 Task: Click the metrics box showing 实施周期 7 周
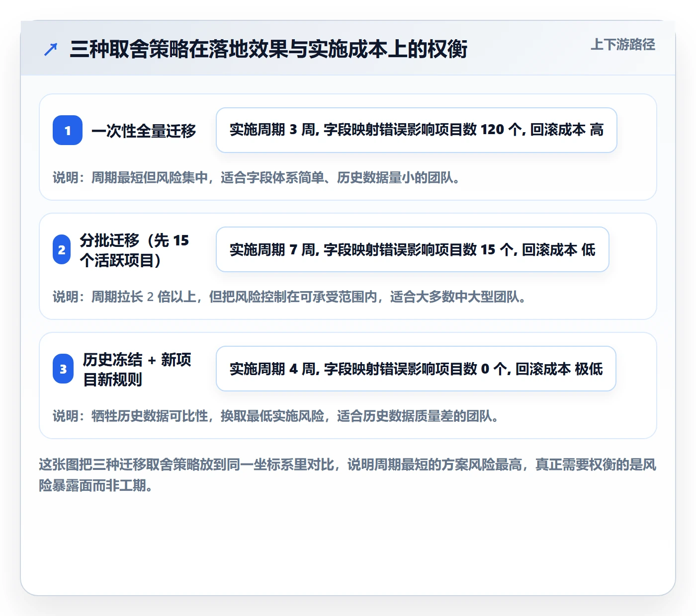(x=413, y=249)
